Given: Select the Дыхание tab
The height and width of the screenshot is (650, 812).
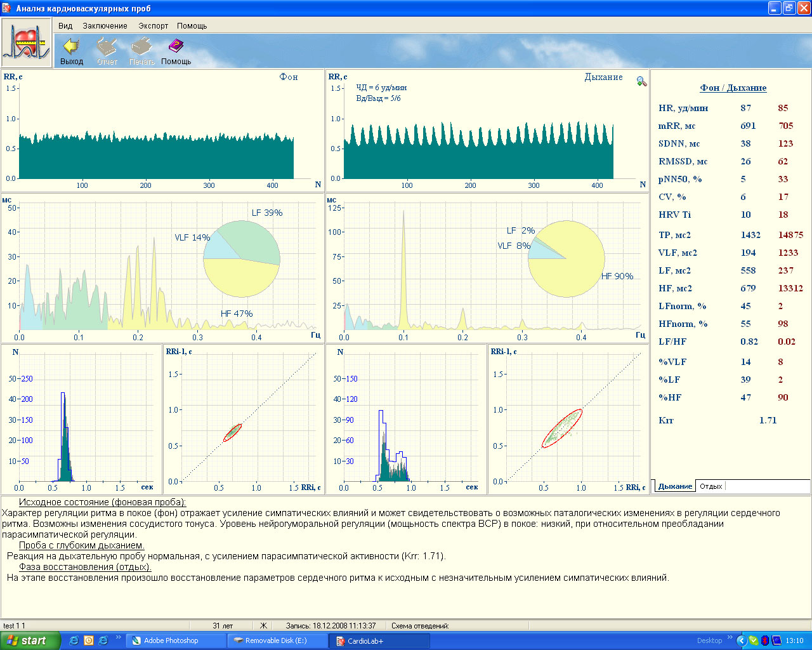Looking at the screenshot, I should [674, 486].
